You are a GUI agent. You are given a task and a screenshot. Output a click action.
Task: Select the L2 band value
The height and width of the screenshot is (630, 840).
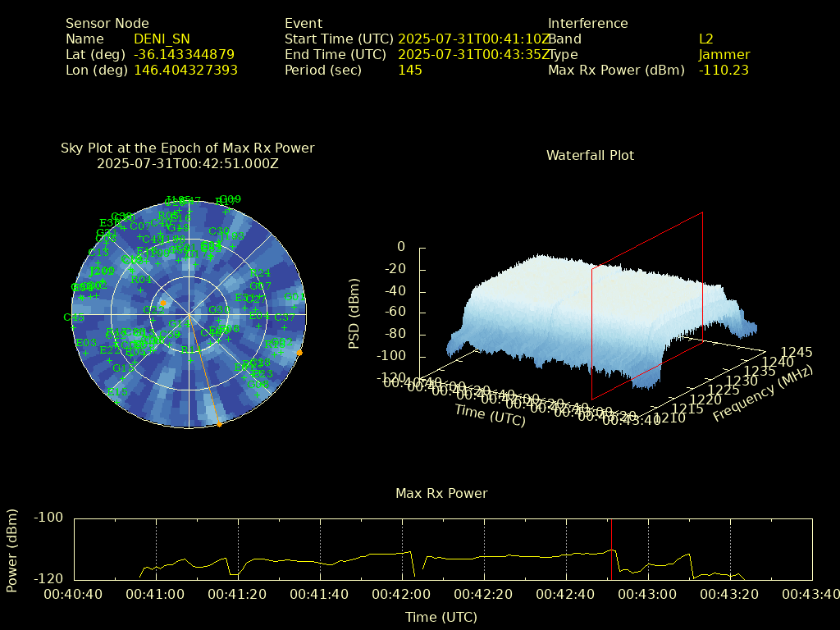pos(705,39)
